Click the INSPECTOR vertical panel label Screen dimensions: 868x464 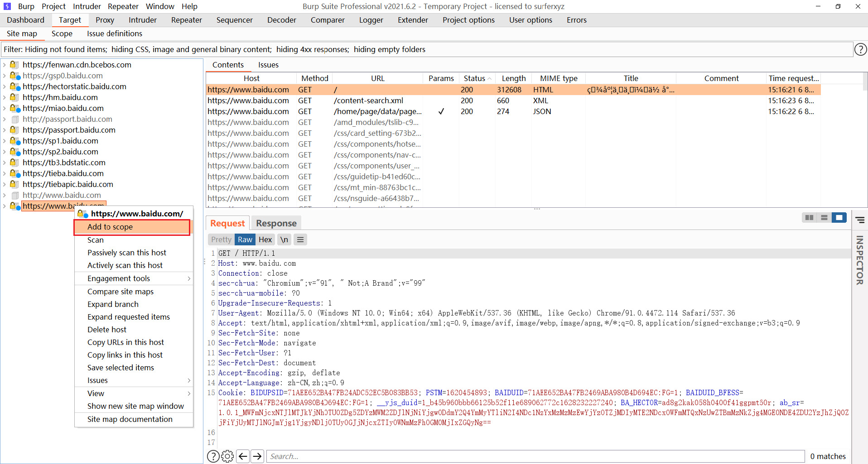(859, 260)
